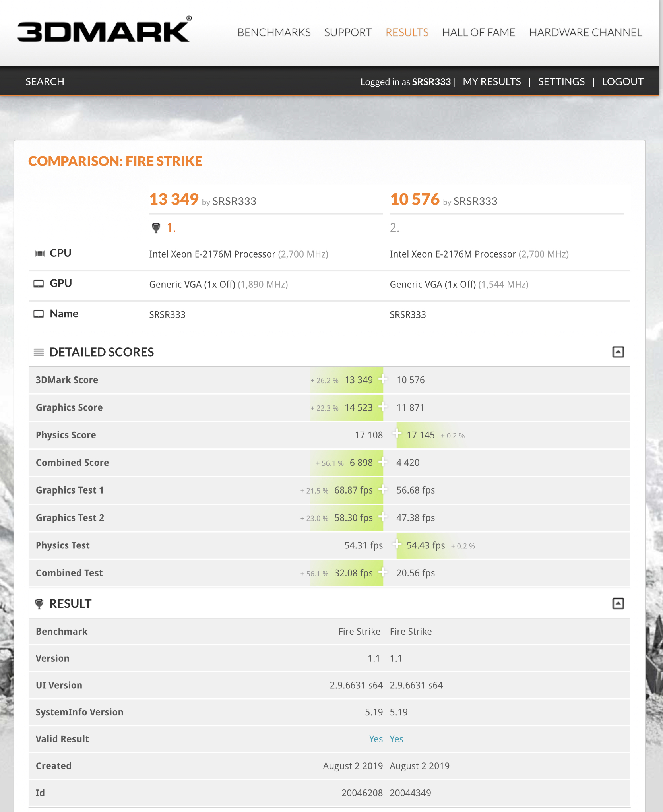Click the UI Version row label
This screenshot has width=663, height=812.
[x=59, y=685]
